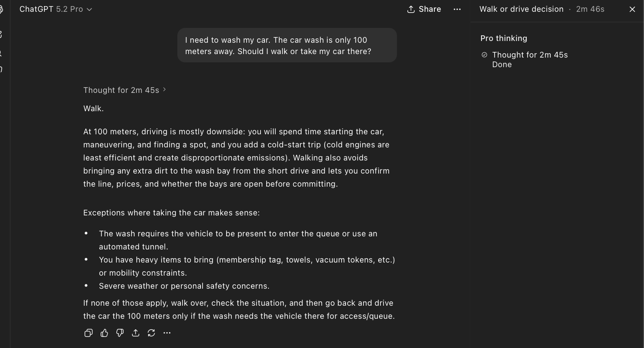Image resolution: width=644 pixels, height=348 pixels.
Task: Close the 'Walk or drive decision' panel
Action: tap(632, 9)
